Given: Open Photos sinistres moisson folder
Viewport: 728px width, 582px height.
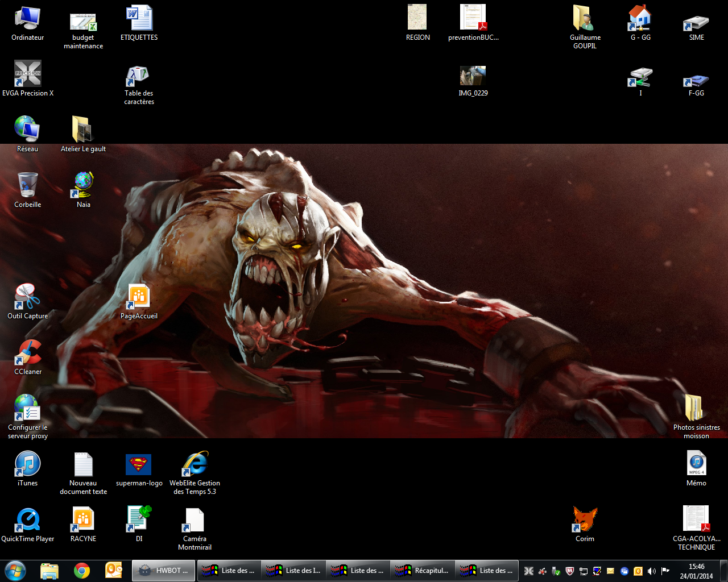Looking at the screenshot, I should point(696,417).
